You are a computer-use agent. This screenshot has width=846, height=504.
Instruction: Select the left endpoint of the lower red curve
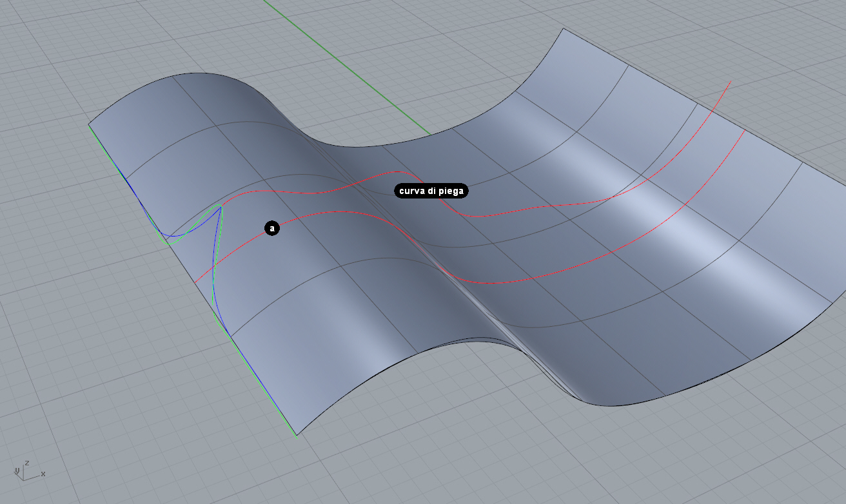click(x=195, y=282)
